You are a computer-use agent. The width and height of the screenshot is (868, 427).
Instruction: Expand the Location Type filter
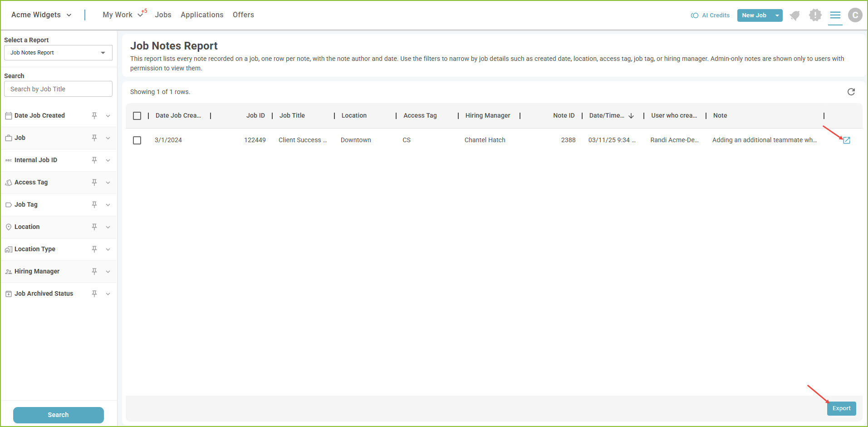pyautogui.click(x=108, y=249)
